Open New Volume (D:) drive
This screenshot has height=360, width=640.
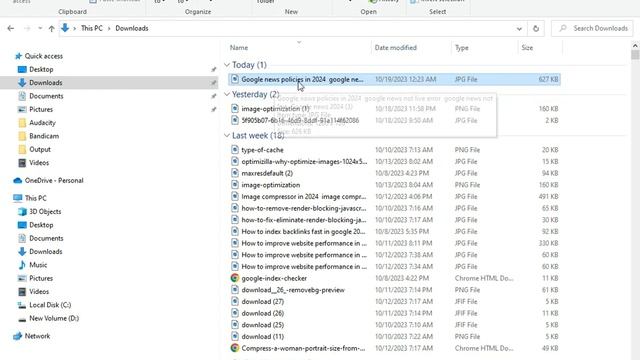tap(54, 318)
